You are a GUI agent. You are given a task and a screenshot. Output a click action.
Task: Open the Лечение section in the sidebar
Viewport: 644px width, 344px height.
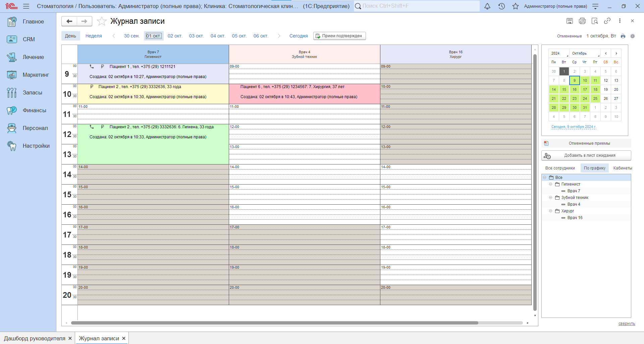(x=33, y=57)
